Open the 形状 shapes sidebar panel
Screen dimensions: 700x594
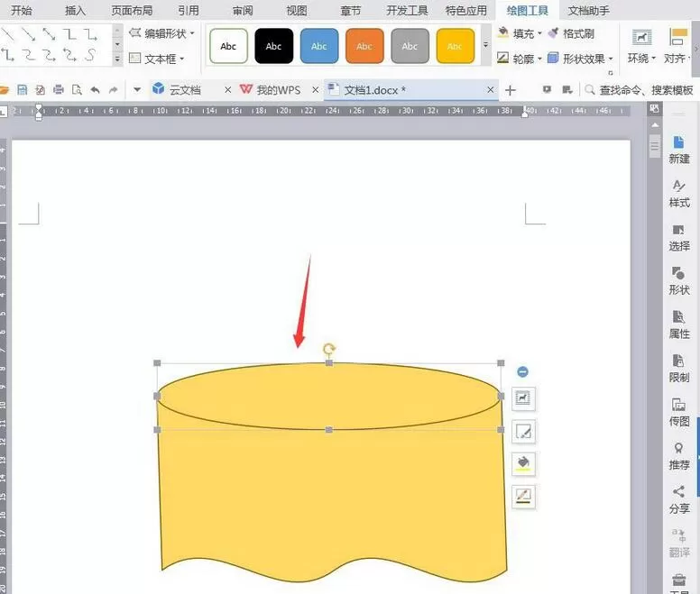point(678,281)
